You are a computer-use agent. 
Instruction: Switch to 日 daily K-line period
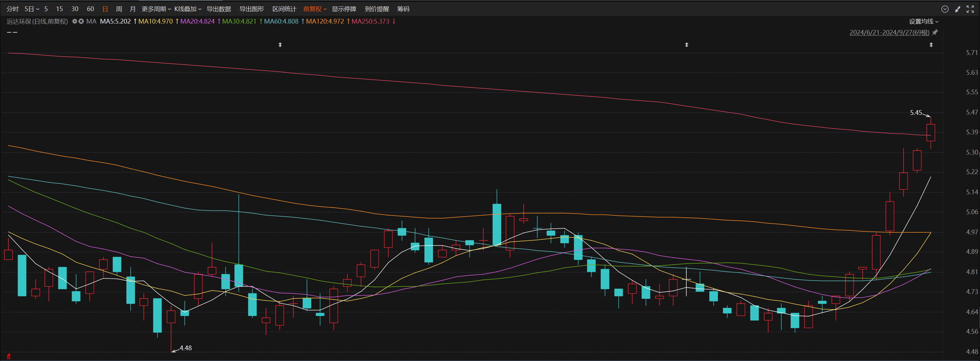pos(105,9)
